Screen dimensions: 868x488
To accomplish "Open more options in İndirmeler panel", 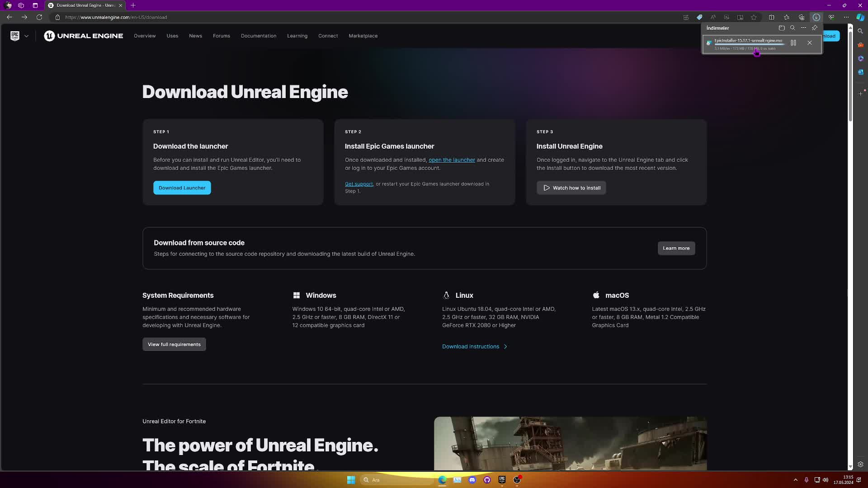I will (x=803, y=28).
